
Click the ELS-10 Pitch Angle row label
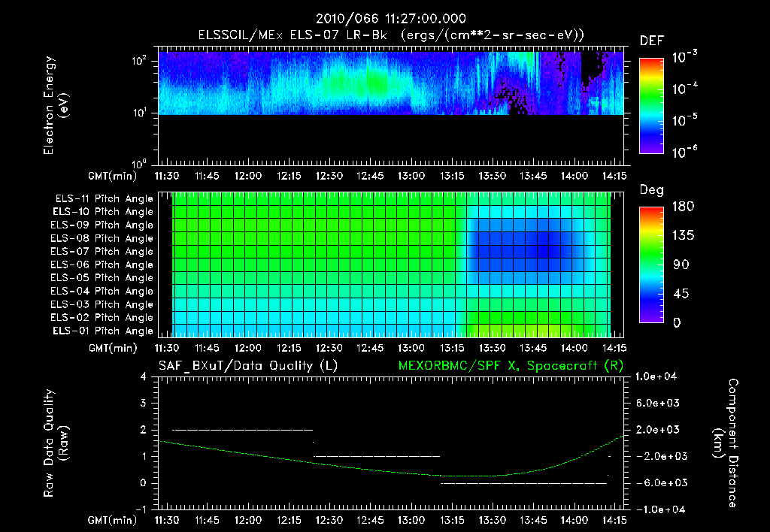point(103,212)
